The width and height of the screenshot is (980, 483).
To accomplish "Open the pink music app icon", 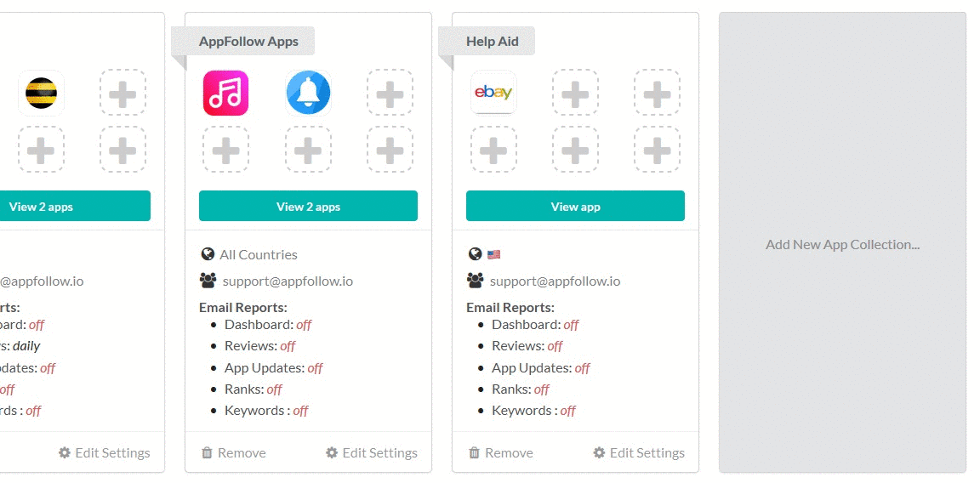I will [225, 93].
